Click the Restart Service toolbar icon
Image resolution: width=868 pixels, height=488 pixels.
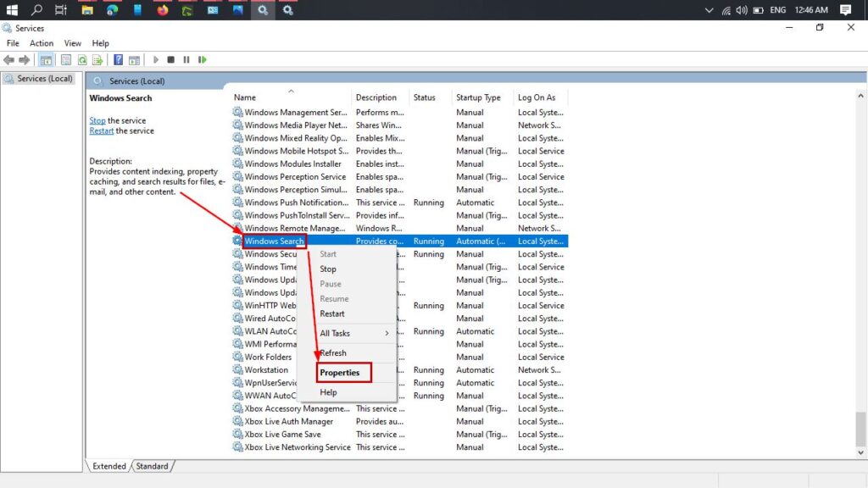pyautogui.click(x=202, y=60)
